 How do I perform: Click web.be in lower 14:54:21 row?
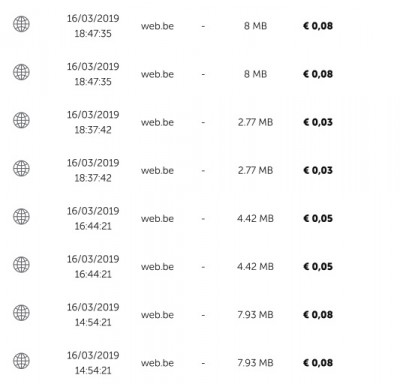point(157,363)
